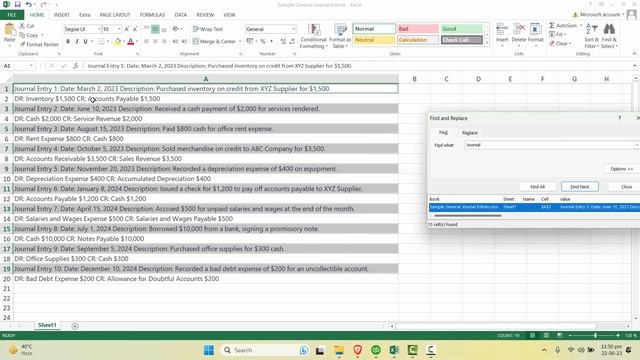Screen dimensions: 640x360
Task: Select column A header
Action: 206,79
